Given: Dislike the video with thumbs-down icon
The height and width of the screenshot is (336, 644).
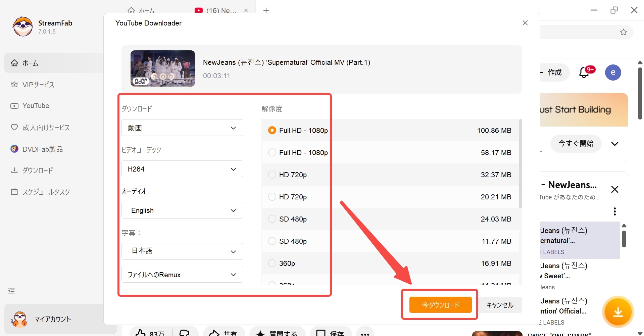Looking at the screenshot, I should point(185,333).
